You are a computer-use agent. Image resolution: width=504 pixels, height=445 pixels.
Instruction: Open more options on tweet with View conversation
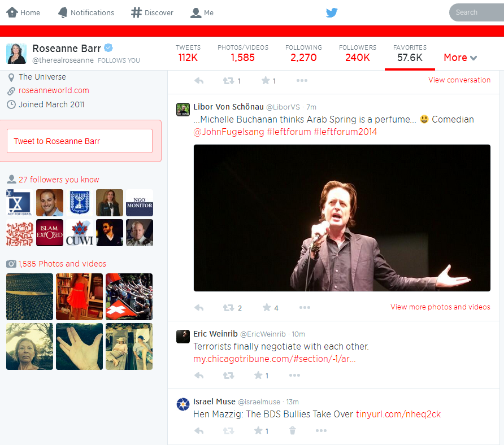pyautogui.click(x=302, y=80)
